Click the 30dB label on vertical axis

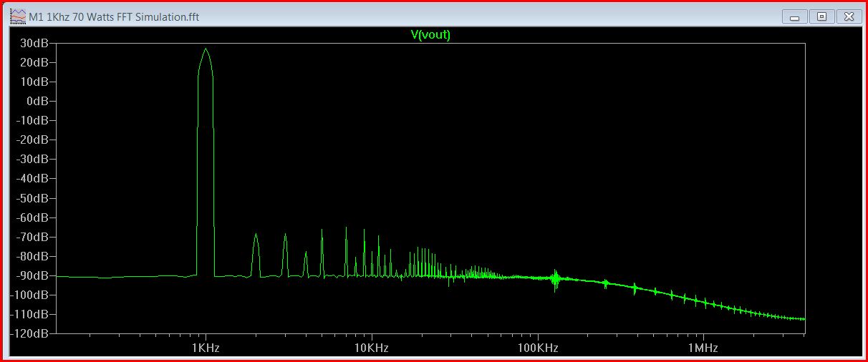(34, 43)
